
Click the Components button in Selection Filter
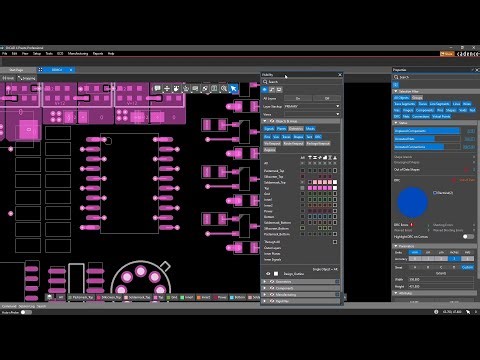click(425, 110)
